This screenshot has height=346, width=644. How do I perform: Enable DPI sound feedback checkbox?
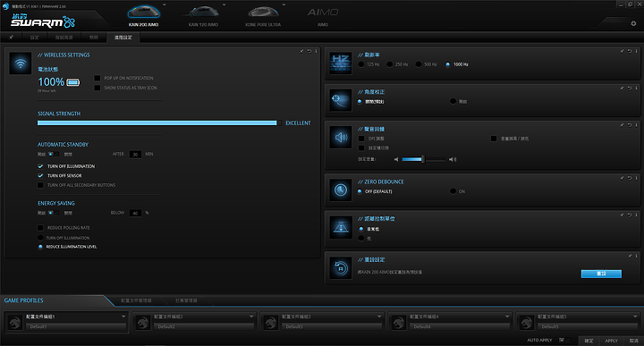pyautogui.click(x=361, y=139)
